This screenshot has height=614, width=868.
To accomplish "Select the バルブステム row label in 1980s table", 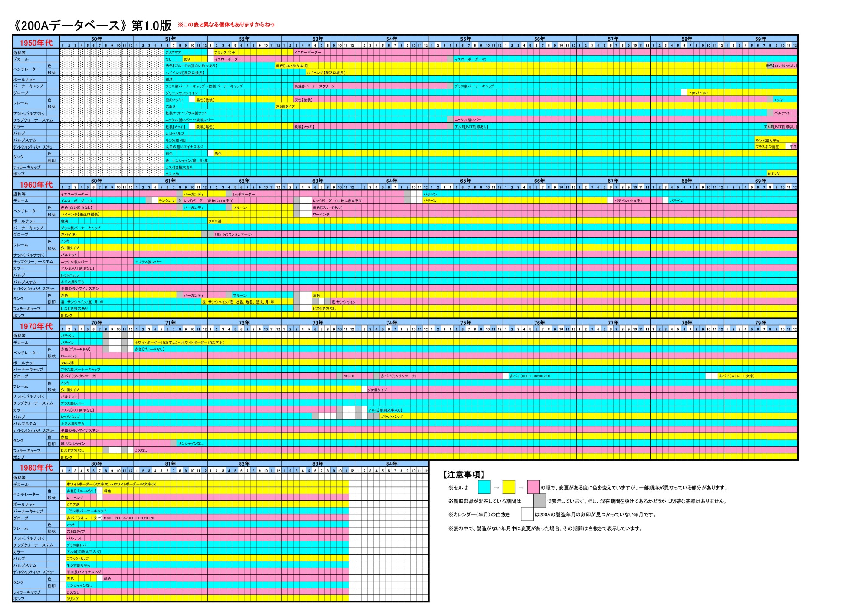I will point(25,565).
